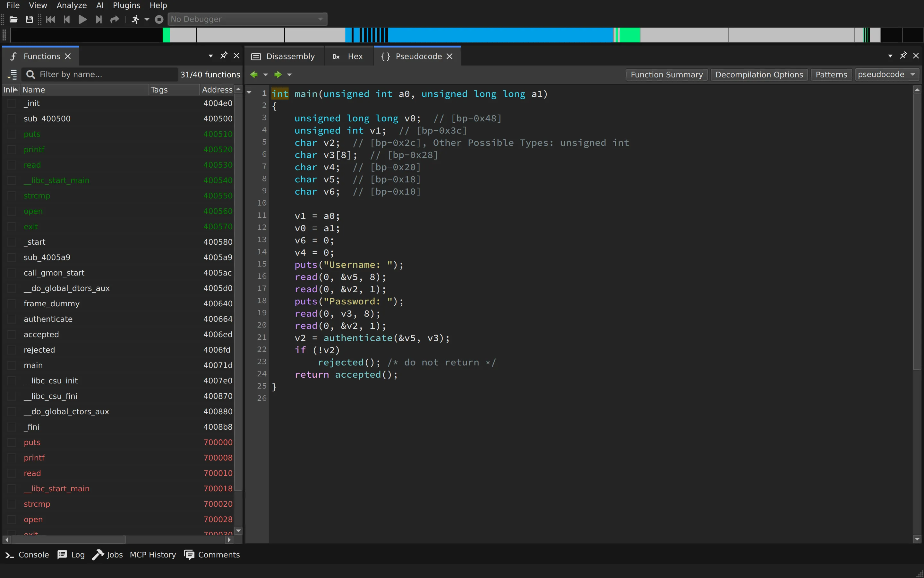Navigate back with the green left arrow
924x578 pixels.
[254, 74]
